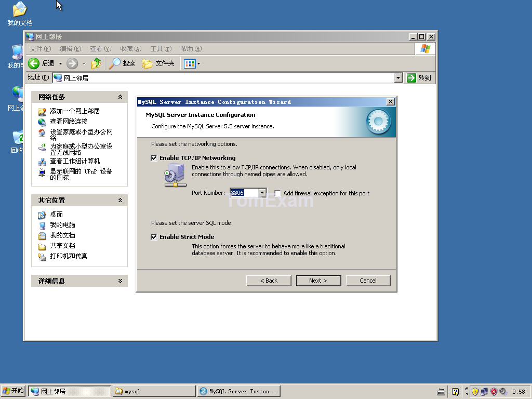Click the help question mark tray icon
This screenshot has width=532, height=399.
point(455,392)
